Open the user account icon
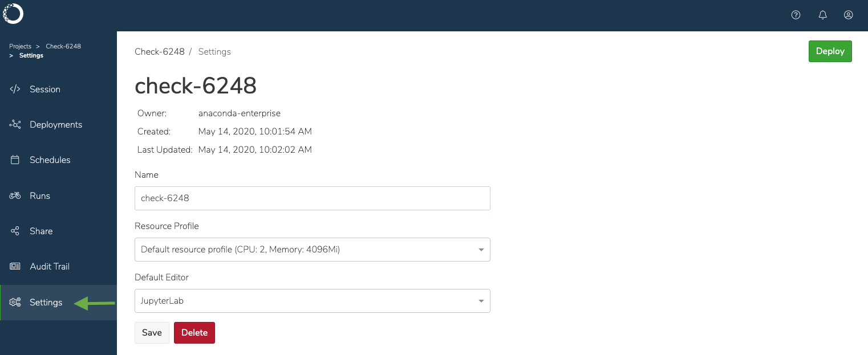The width and height of the screenshot is (868, 355). pos(849,15)
